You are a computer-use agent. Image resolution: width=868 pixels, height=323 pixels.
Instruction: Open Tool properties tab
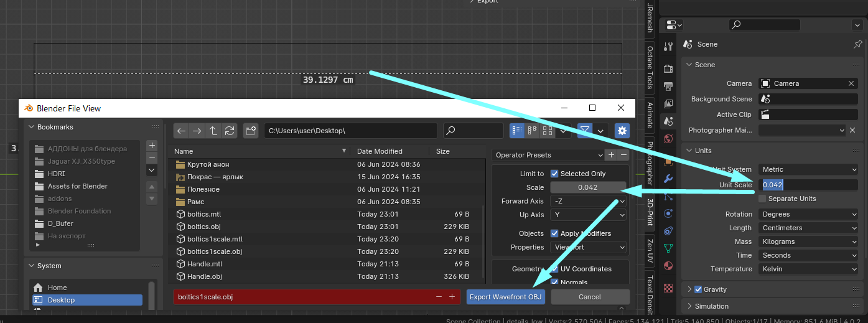click(668, 47)
